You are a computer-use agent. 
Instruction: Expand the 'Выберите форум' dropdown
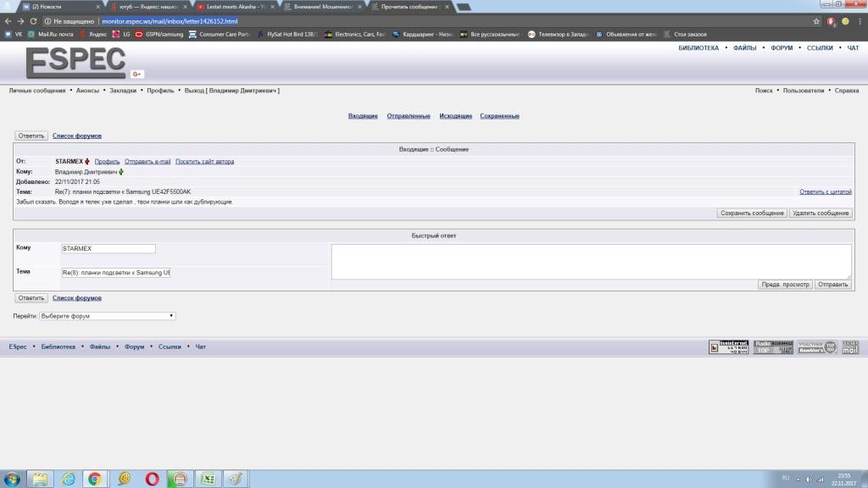tap(108, 316)
